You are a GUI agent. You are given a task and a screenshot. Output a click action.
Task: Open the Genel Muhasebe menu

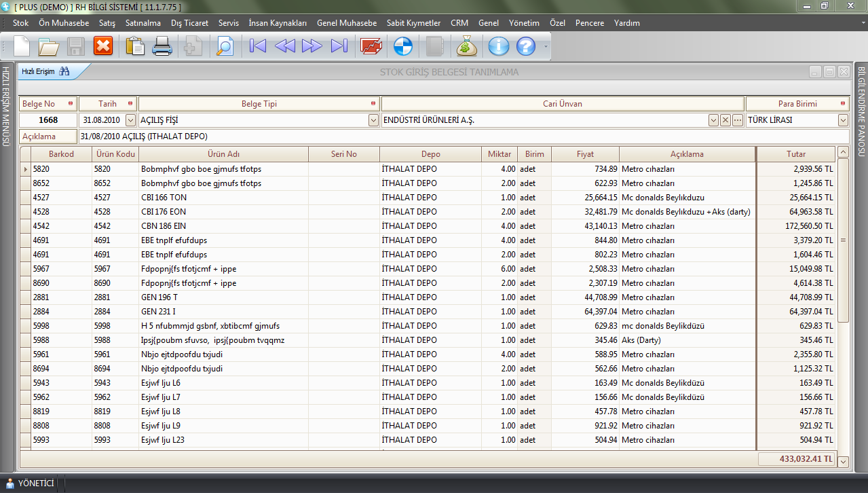(x=346, y=23)
